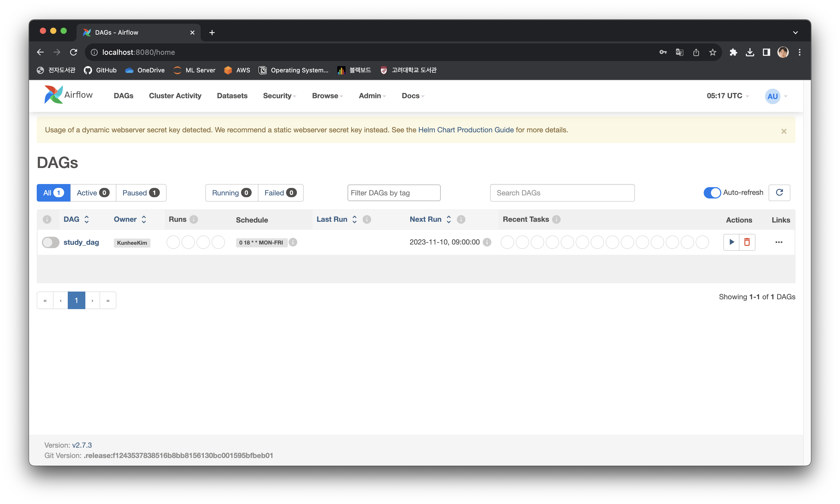
Task: Dismiss the secret key warning banner
Action: pos(784,131)
